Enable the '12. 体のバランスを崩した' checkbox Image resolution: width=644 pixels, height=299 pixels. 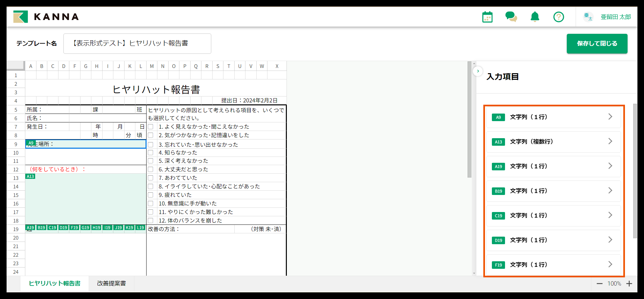[150, 221]
